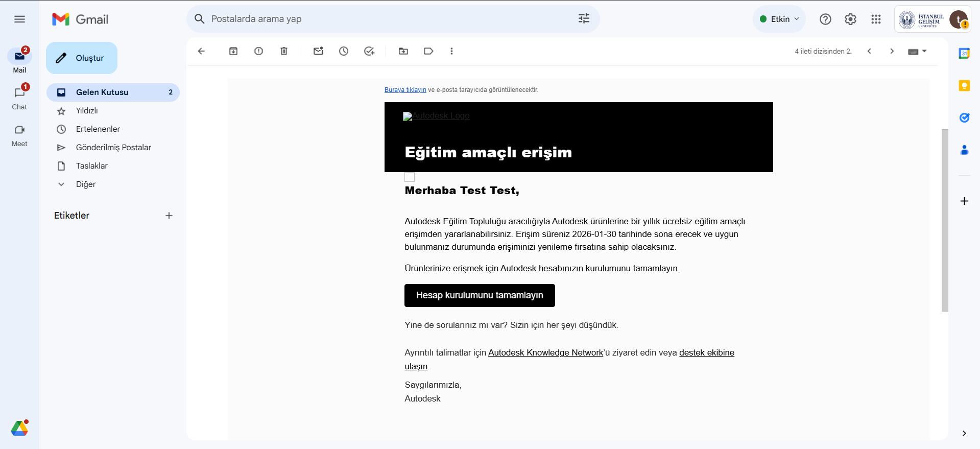
Task: Get add-ons with plus icon
Action: (x=964, y=201)
